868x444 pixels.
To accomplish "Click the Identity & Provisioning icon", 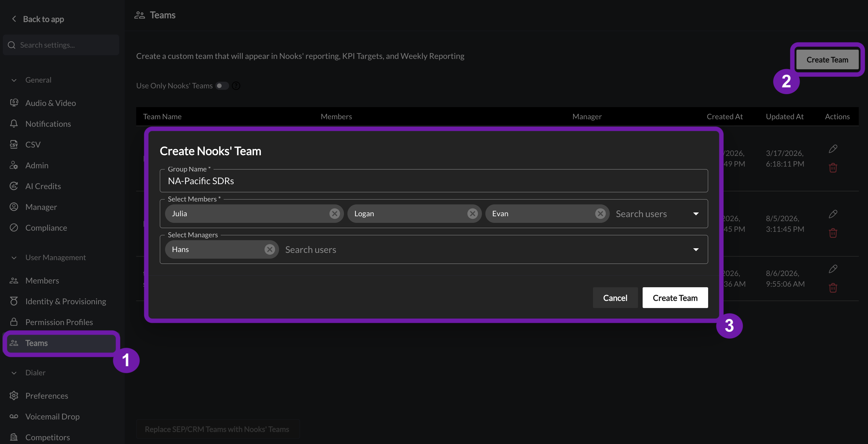I will (14, 301).
